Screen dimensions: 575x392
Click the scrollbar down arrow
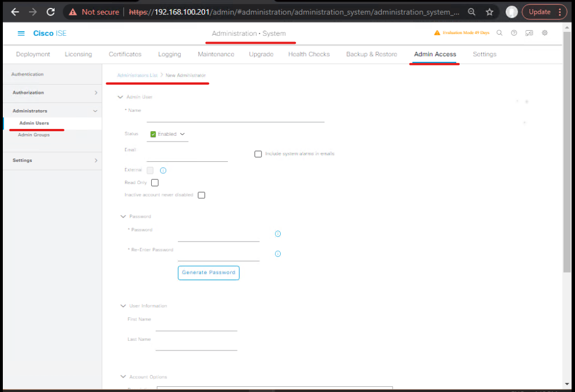click(x=567, y=384)
